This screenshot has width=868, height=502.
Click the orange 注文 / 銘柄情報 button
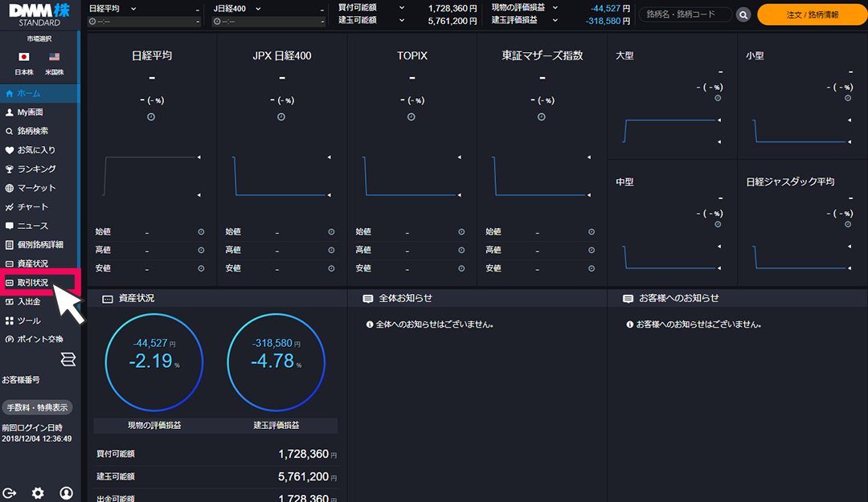pos(810,14)
